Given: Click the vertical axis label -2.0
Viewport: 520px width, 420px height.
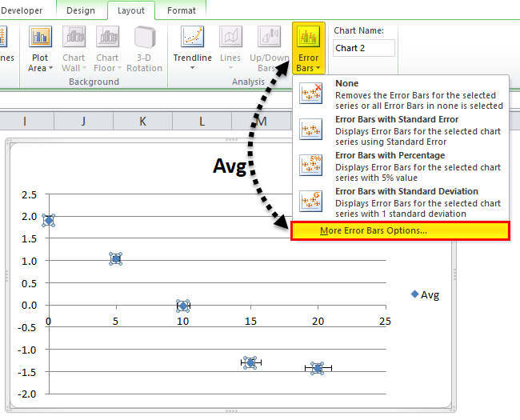Looking at the screenshot, I should (x=27, y=394).
